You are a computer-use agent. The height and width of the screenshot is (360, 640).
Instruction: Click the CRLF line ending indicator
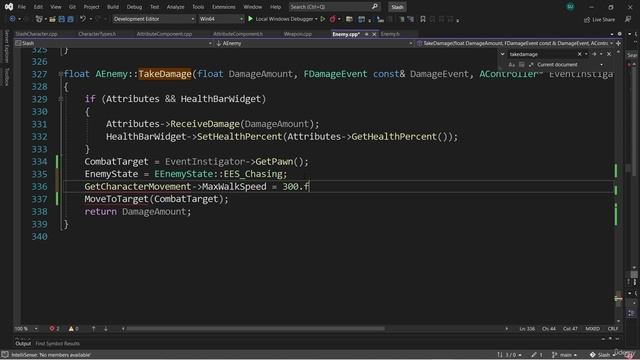pyautogui.click(x=613, y=329)
